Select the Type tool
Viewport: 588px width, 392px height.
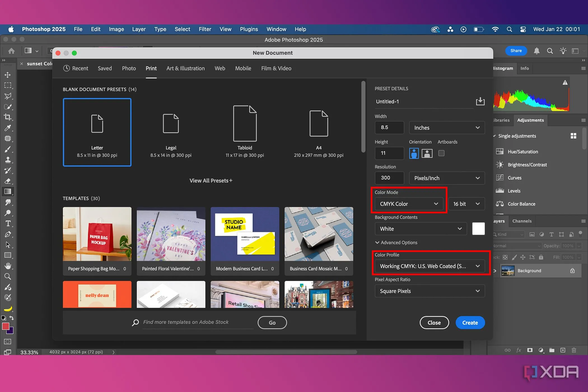[x=8, y=223]
